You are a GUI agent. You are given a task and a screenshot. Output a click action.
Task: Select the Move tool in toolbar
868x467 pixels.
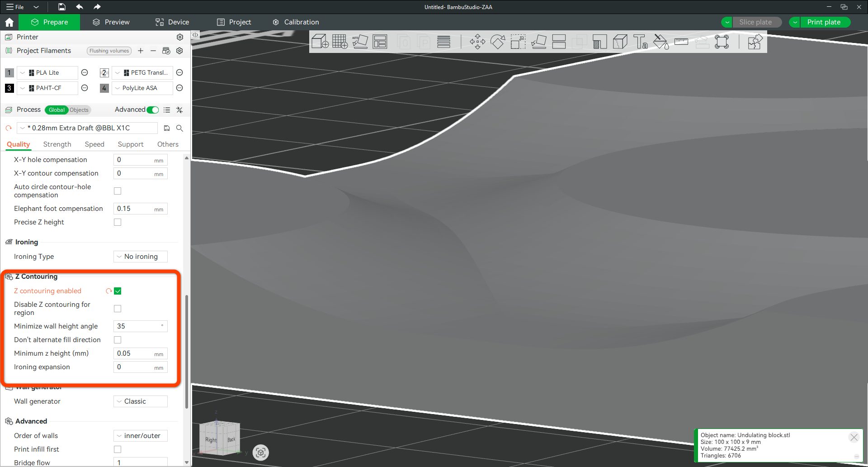pyautogui.click(x=477, y=42)
